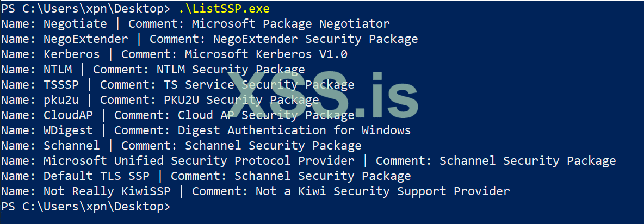Select the WDigest package name

(68, 130)
